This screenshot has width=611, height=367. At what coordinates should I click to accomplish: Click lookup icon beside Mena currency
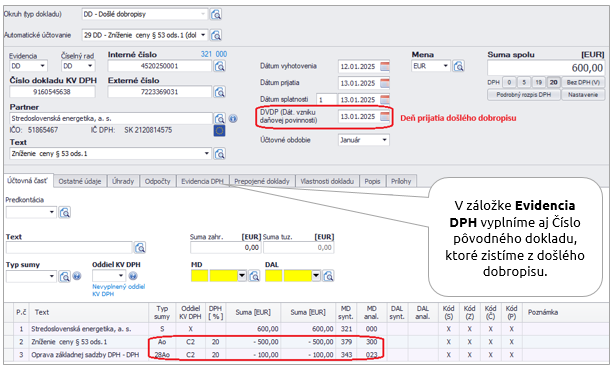pos(459,66)
